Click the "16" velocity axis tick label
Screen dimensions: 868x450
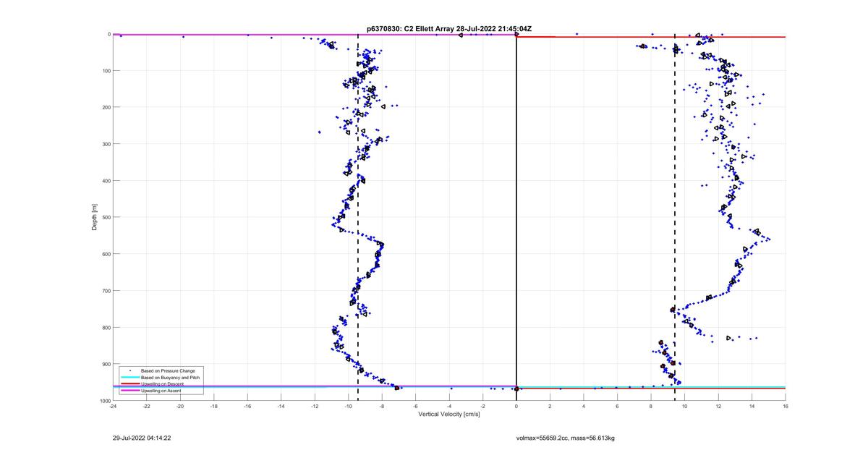coord(786,407)
